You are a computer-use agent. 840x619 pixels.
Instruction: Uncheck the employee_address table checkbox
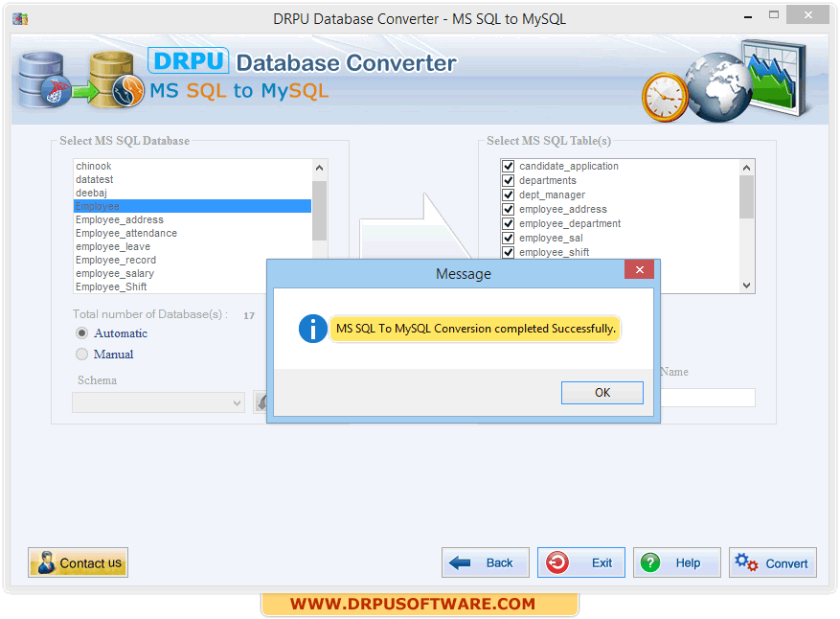[x=509, y=209]
